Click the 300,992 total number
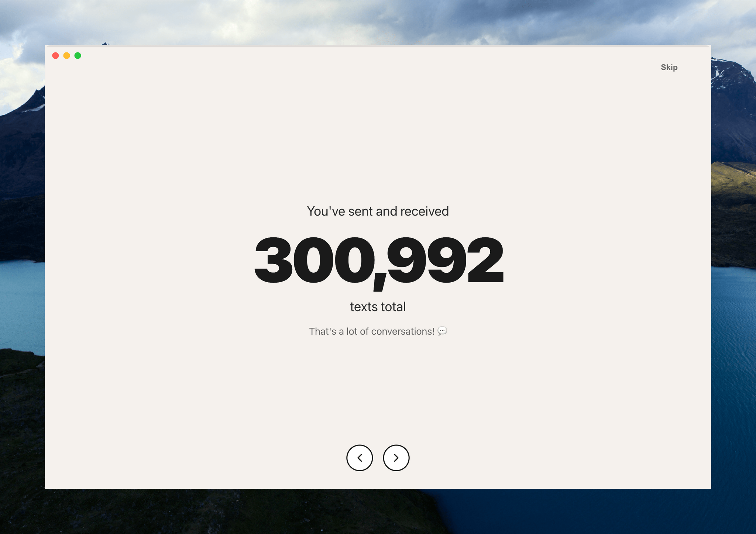Image resolution: width=756 pixels, height=534 pixels. click(x=378, y=260)
